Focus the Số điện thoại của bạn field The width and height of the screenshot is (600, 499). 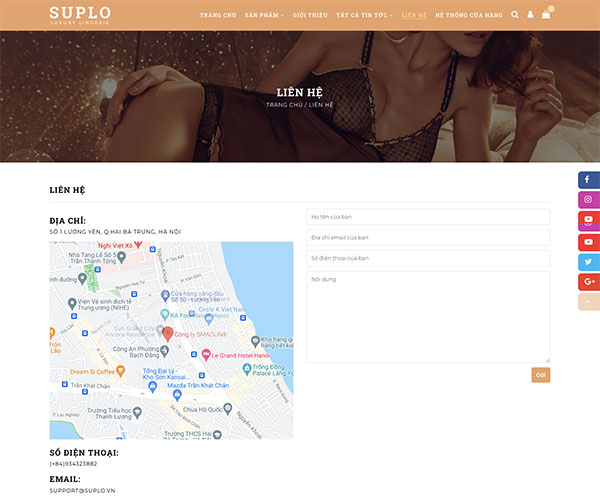click(428, 258)
